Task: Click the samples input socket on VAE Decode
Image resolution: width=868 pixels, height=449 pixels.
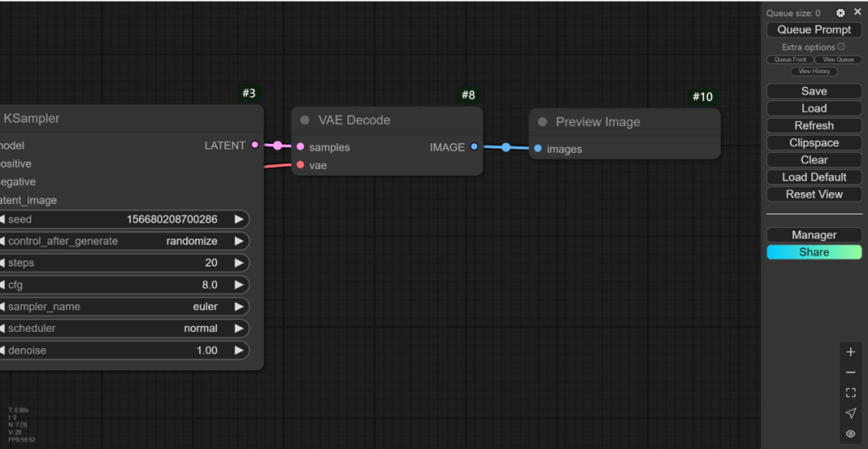Action: [x=300, y=146]
